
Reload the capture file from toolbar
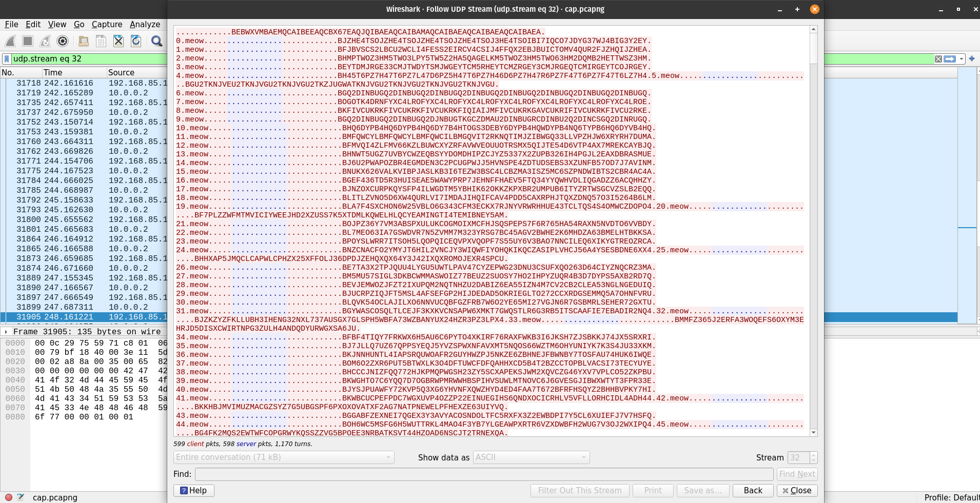[136, 41]
